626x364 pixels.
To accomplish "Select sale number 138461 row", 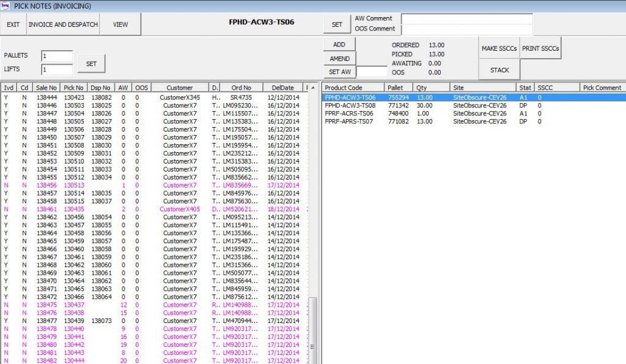I will [x=46, y=209].
